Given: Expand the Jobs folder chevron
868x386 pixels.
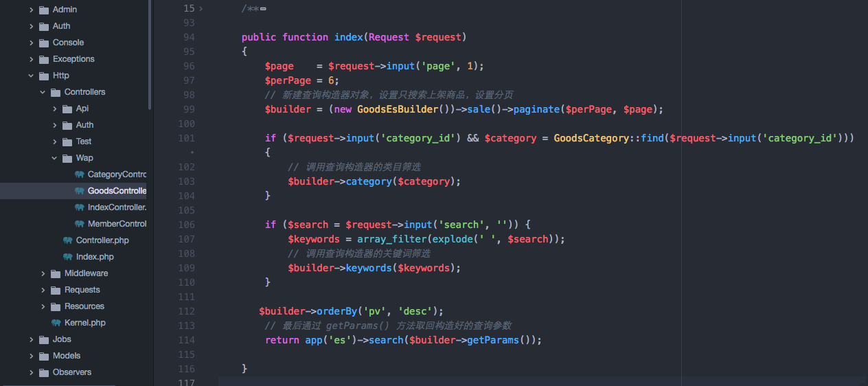Looking at the screenshot, I should [x=31, y=339].
